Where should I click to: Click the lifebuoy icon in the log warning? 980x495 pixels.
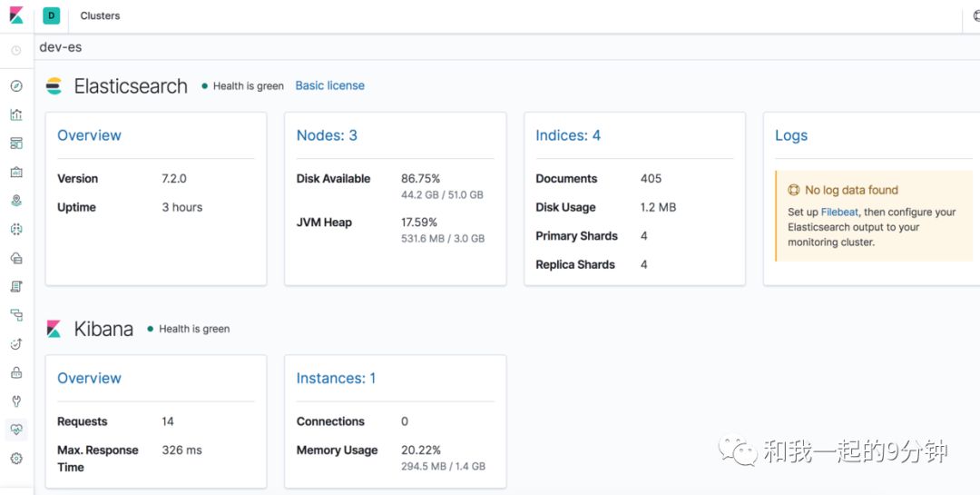pyautogui.click(x=794, y=190)
